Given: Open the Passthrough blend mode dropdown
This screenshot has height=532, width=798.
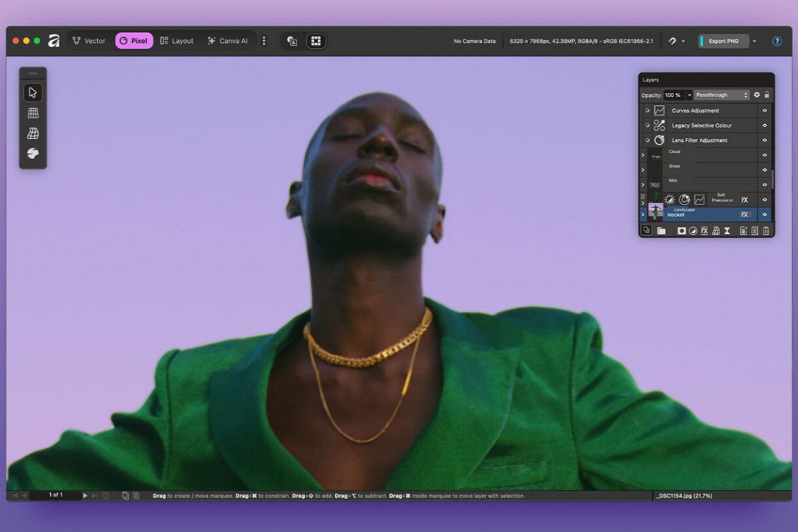Looking at the screenshot, I should click(722, 95).
